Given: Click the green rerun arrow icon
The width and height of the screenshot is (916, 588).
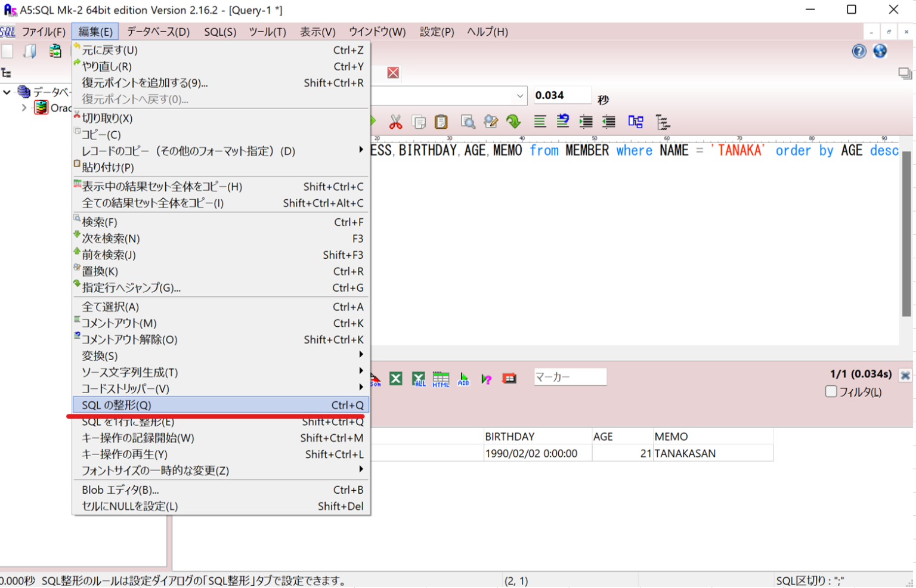Looking at the screenshot, I should (515, 121).
